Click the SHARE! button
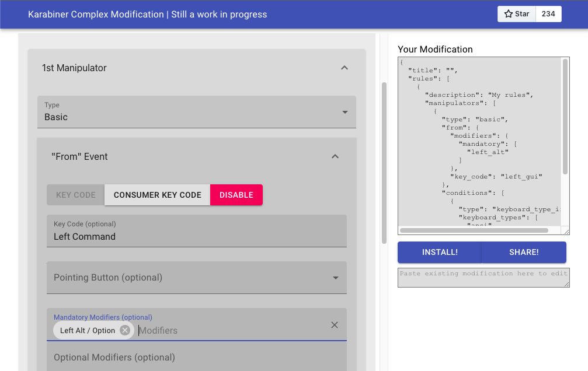588x371 pixels. tap(524, 252)
